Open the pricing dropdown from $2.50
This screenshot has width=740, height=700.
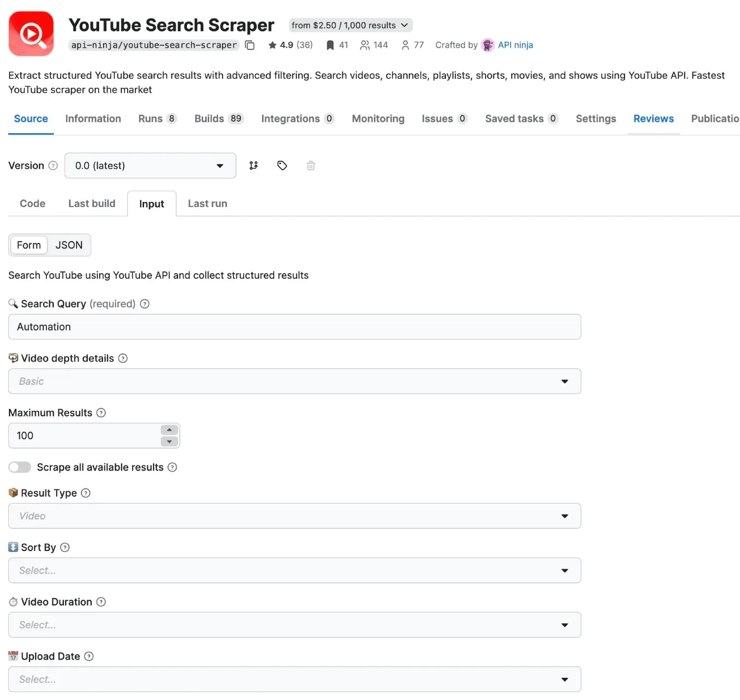point(350,25)
